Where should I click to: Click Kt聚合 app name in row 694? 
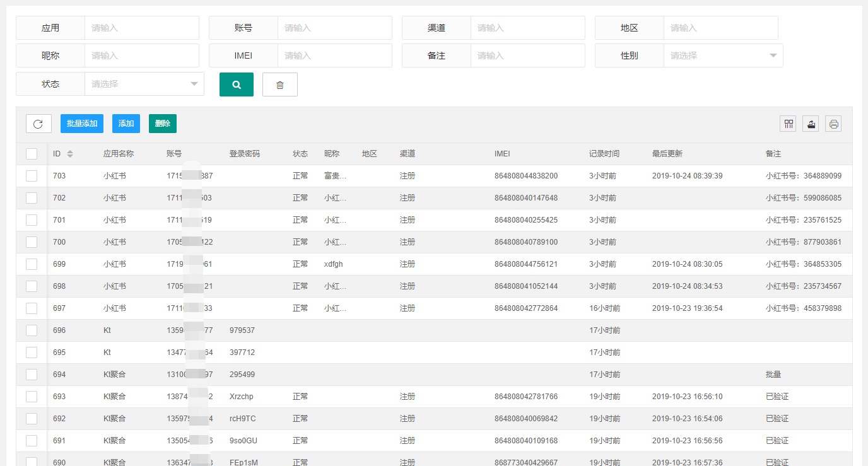click(115, 375)
